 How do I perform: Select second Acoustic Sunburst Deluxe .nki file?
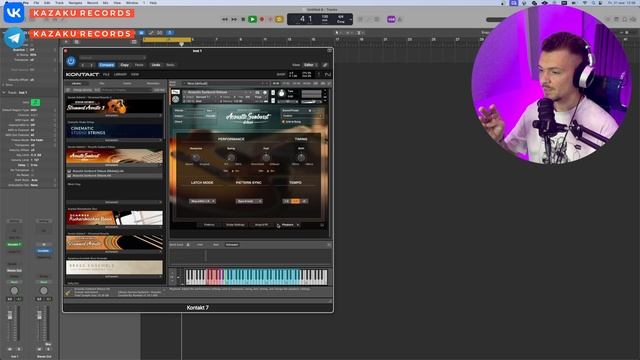point(114,176)
